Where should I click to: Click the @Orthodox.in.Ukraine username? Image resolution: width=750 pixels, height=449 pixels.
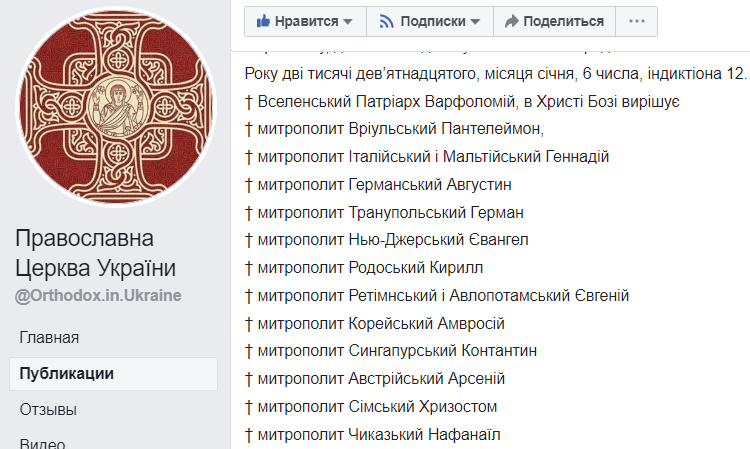98,296
